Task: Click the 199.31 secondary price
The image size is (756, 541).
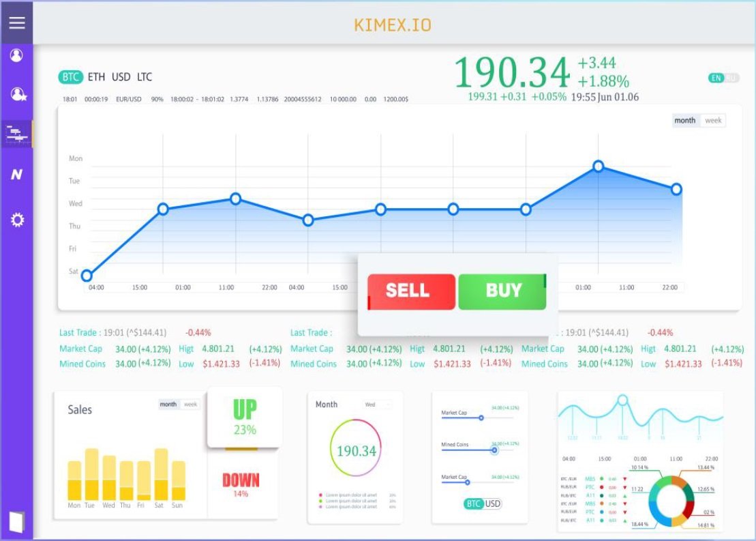Action: [x=482, y=96]
